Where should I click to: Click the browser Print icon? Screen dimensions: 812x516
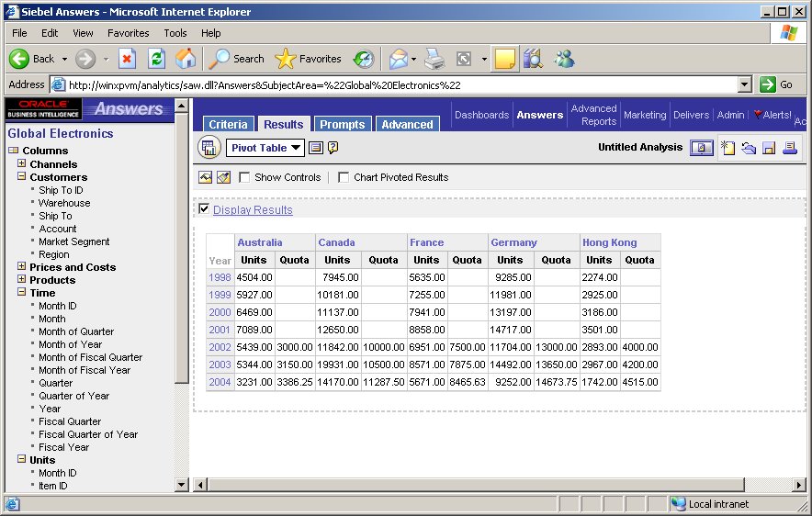point(434,59)
